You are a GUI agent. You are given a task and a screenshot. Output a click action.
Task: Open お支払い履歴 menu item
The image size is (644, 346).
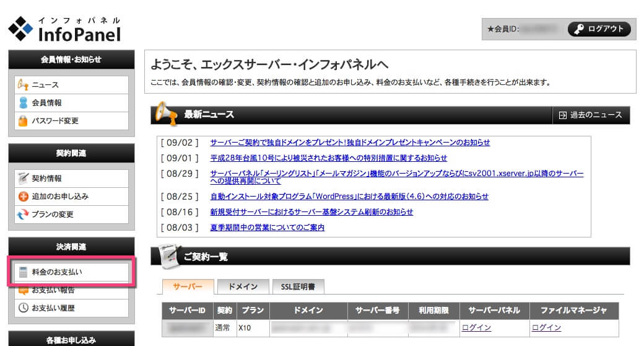coord(71,308)
